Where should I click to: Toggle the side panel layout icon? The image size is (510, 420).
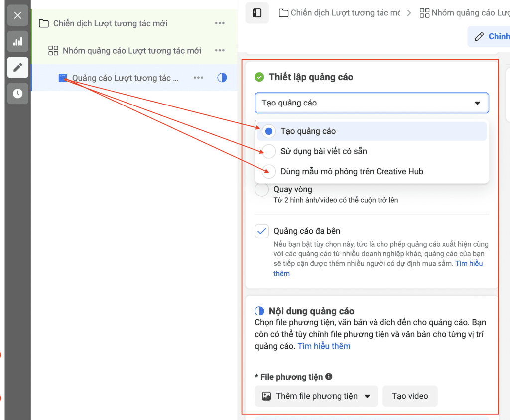pyautogui.click(x=257, y=13)
